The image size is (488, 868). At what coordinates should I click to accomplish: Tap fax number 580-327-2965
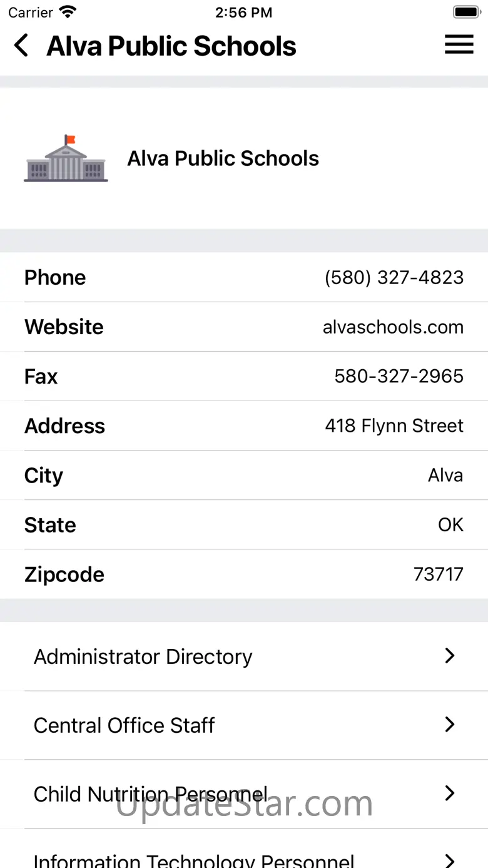pyautogui.click(x=399, y=376)
